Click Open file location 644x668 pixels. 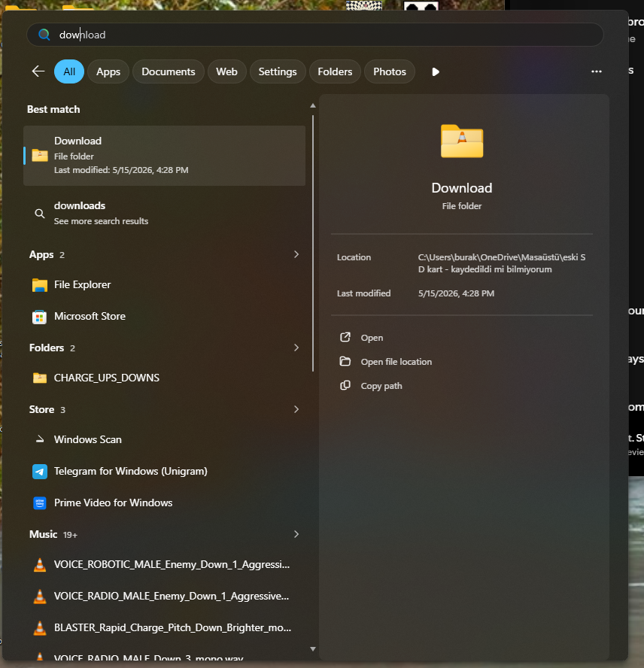pos(396,362)
